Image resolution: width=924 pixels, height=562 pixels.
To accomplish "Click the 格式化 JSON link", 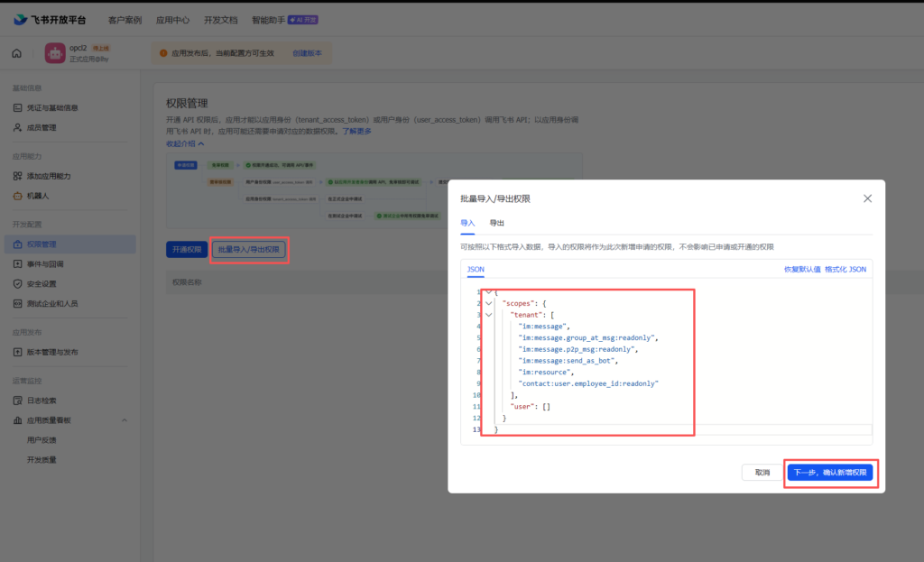I will click(845, 269).
